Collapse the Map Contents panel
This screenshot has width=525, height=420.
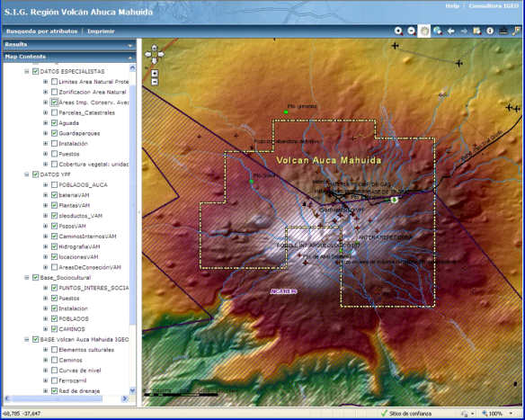(x=130, y=58)
